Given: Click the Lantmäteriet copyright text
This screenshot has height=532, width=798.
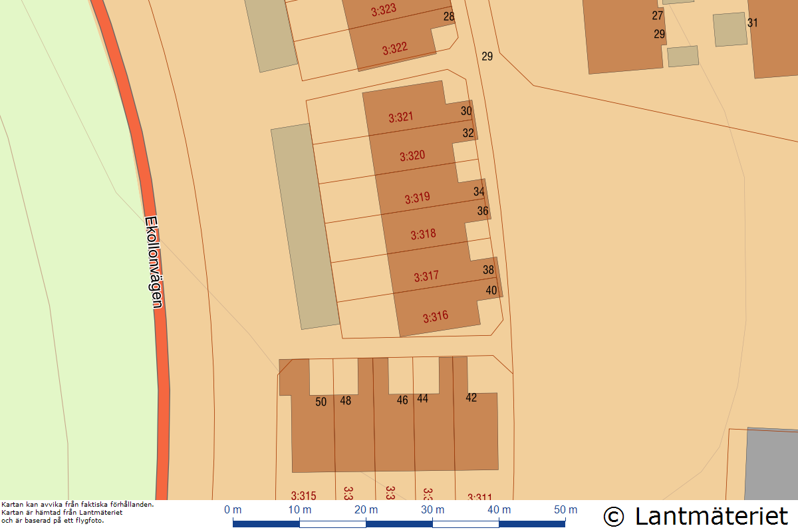Looking at the screenshot, I should pyautogui.click(x=696, y=516).
